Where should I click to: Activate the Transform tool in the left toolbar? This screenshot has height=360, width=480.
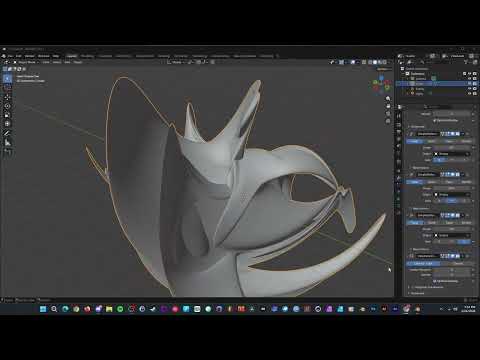pos(7,124)
